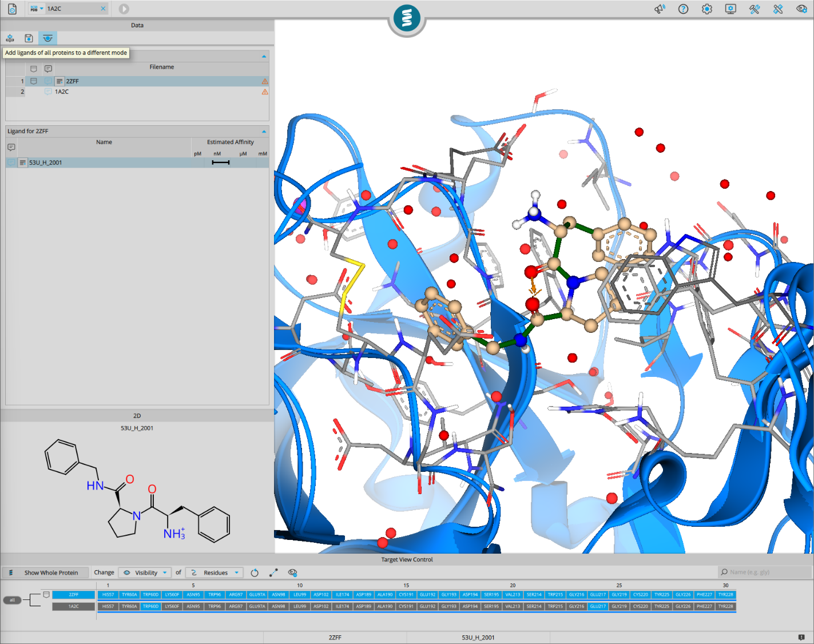The height and width of the screenshot is (644, 814).
Task: Click the ruler and pencil design icon
Action: tap(778, 9)
